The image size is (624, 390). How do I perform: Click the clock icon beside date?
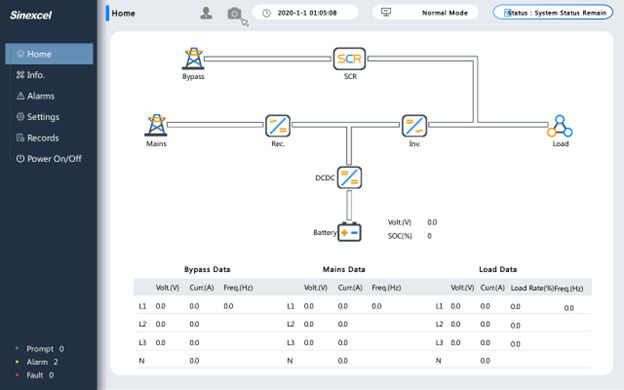pyautogui.click(x=267, y=13)
